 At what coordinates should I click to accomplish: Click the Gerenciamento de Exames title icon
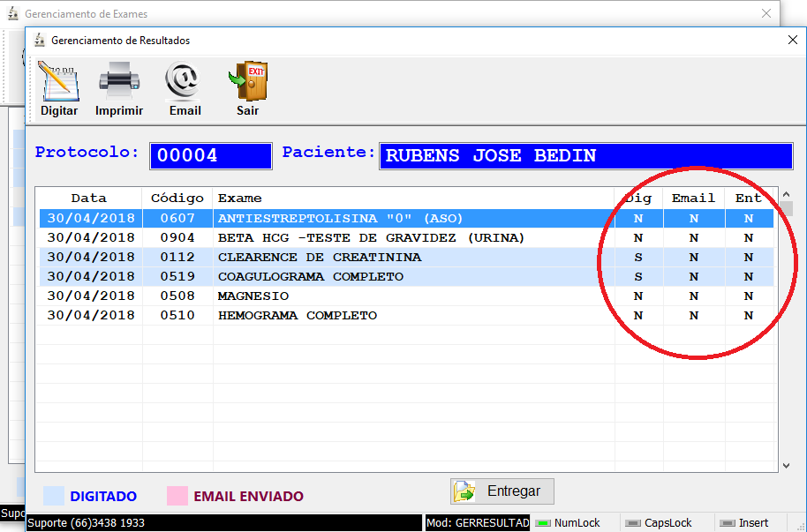pyautogui.click(x=13, y=13)
